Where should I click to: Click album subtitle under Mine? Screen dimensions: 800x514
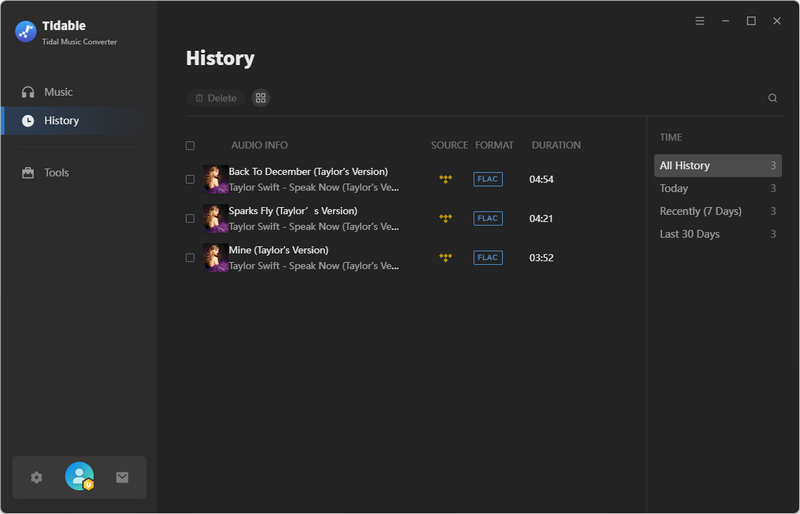coord(314,266)
